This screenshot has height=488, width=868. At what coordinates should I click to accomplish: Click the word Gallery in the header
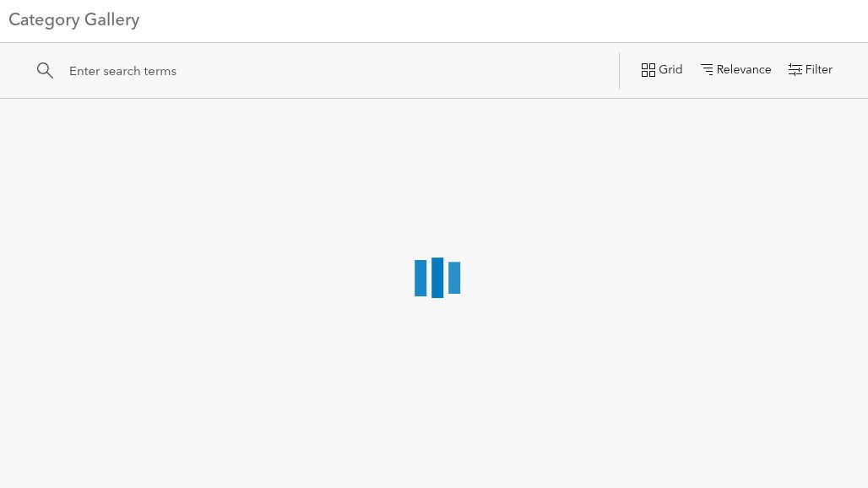click(111, 20)
